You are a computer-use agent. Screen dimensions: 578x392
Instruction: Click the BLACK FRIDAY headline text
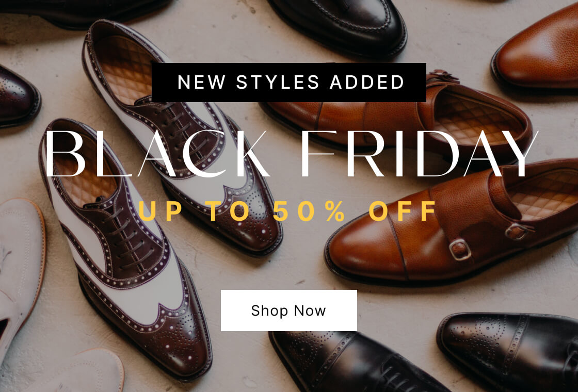point(290,154)
